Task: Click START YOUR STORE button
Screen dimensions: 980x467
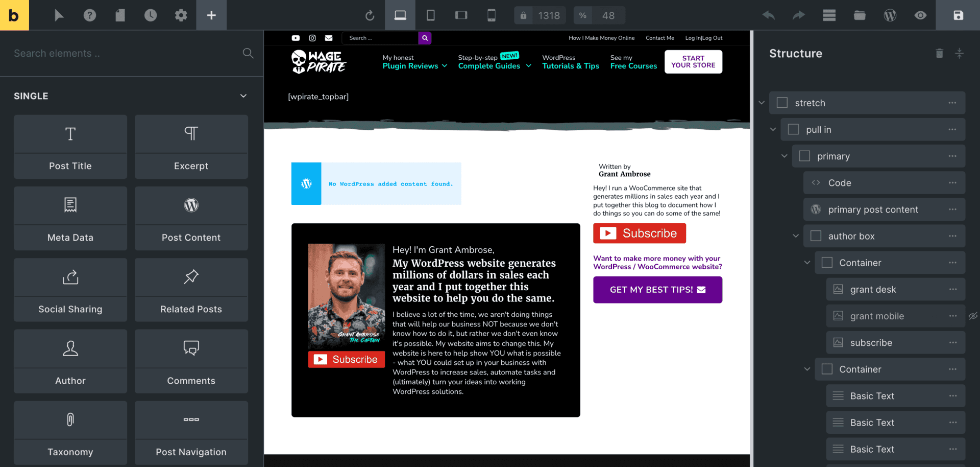Action: point(693,62)
